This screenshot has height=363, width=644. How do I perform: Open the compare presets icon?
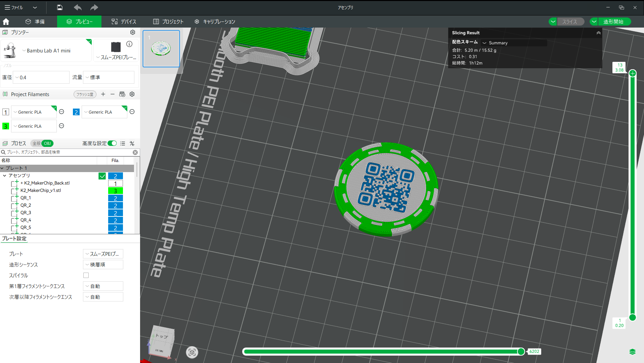[132, 144]
